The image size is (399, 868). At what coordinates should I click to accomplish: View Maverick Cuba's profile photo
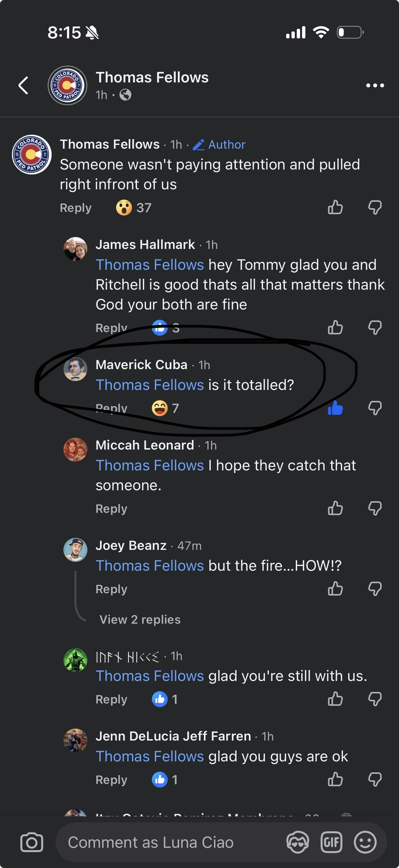click(x=75, y=369)
